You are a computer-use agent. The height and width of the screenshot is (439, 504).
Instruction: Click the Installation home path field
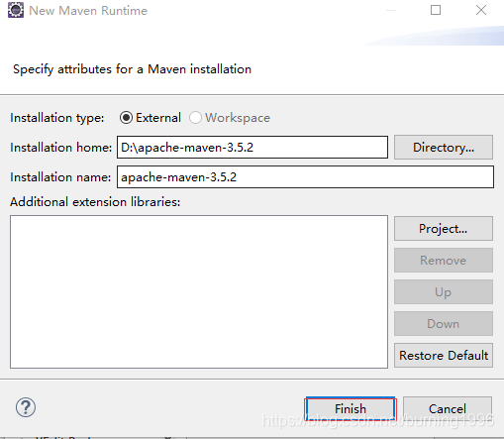coord(252,148)
